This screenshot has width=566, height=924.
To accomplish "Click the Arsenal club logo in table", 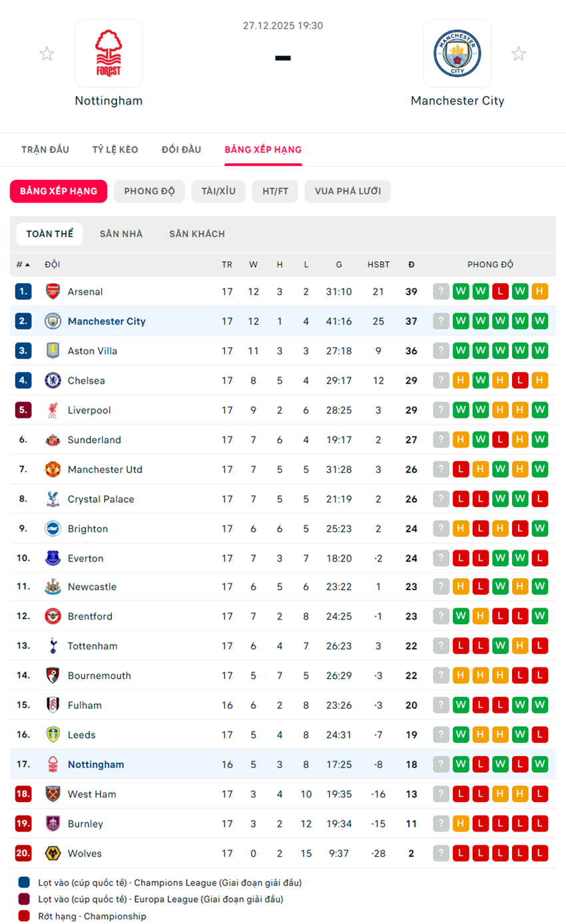I will tap(53, 291).
